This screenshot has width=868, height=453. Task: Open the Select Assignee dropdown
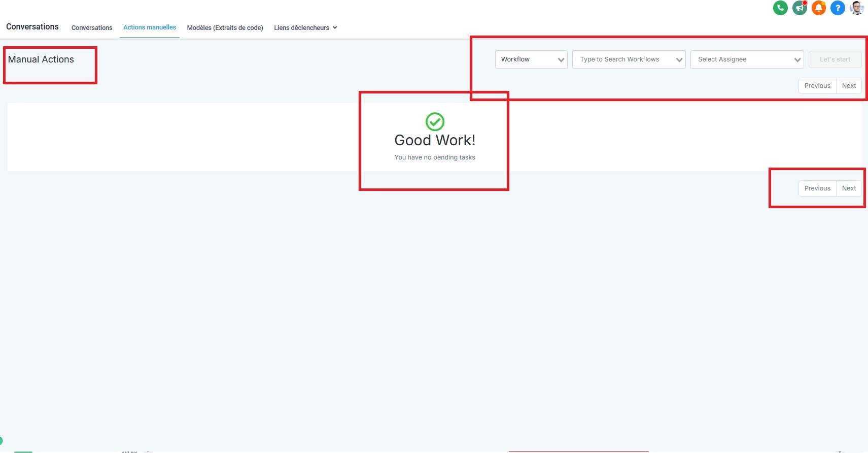point(747,59)
